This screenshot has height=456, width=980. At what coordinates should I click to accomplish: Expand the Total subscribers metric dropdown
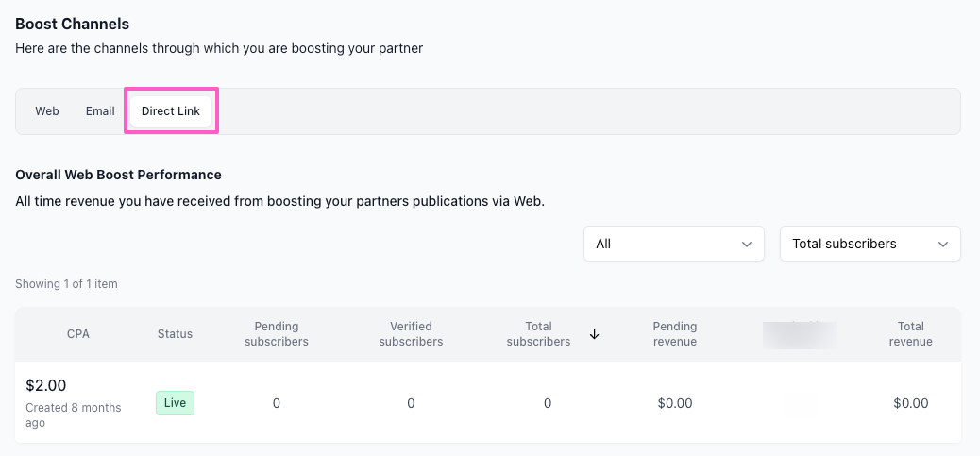pyautogui.click(x=870, y=244)
